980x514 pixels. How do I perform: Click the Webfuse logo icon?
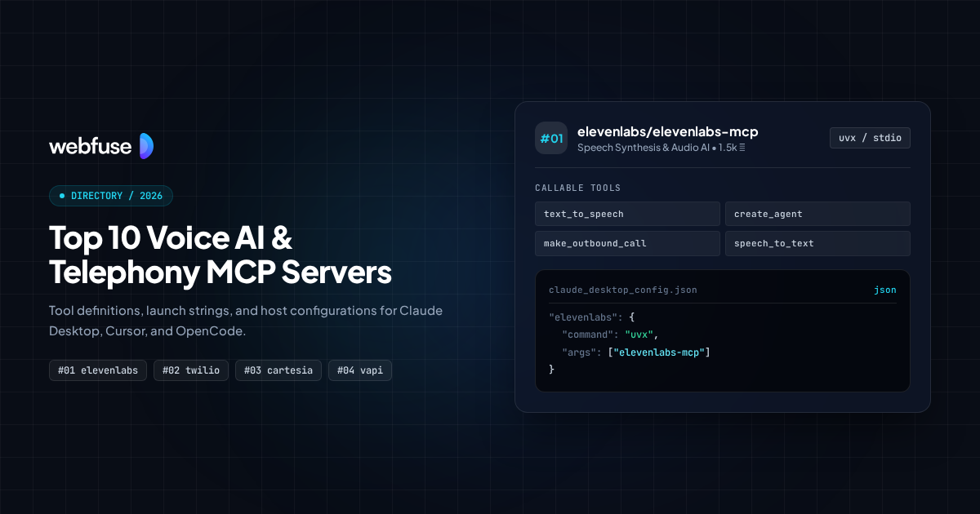tap(146, 146)
